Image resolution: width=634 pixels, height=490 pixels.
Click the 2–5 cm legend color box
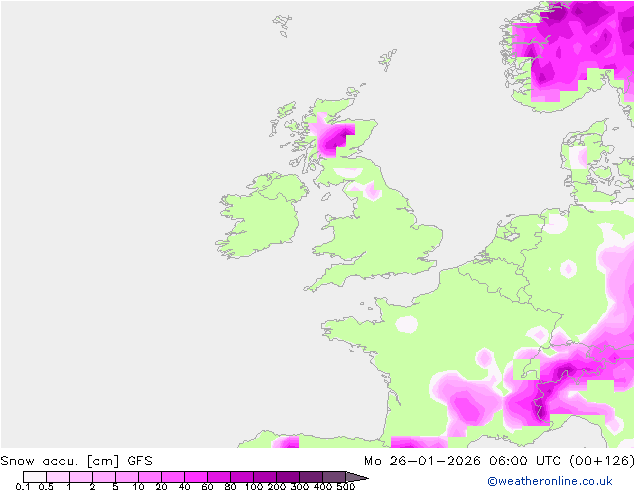click(x=104, y=477)
